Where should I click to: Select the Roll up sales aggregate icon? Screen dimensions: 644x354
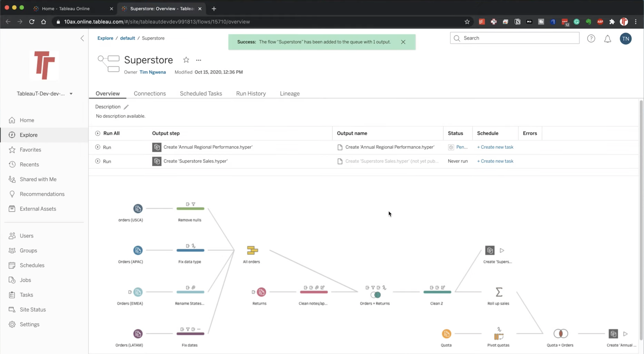coord(499,292)
